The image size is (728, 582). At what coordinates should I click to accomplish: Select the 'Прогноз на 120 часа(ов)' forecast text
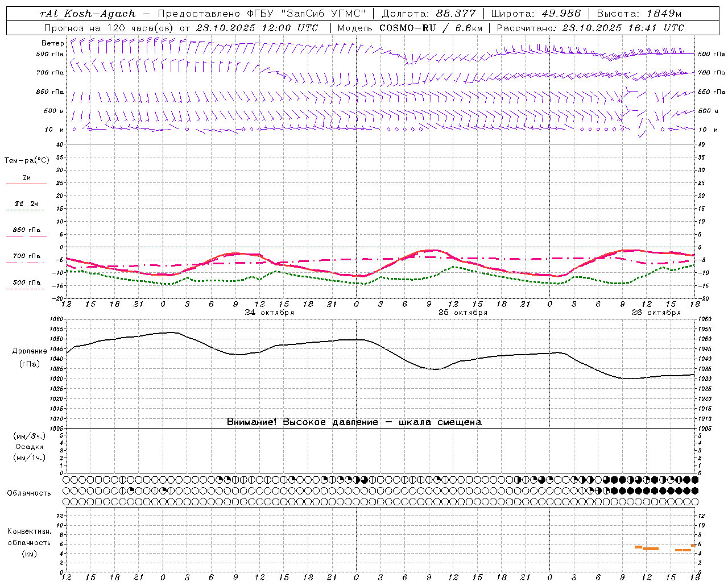click(x=110, y=28)
